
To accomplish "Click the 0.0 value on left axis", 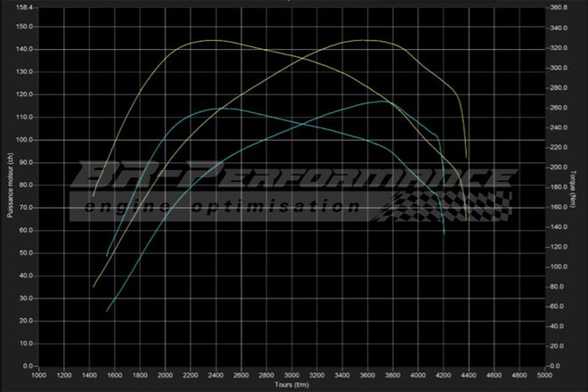I will click(x=27, y=366).
